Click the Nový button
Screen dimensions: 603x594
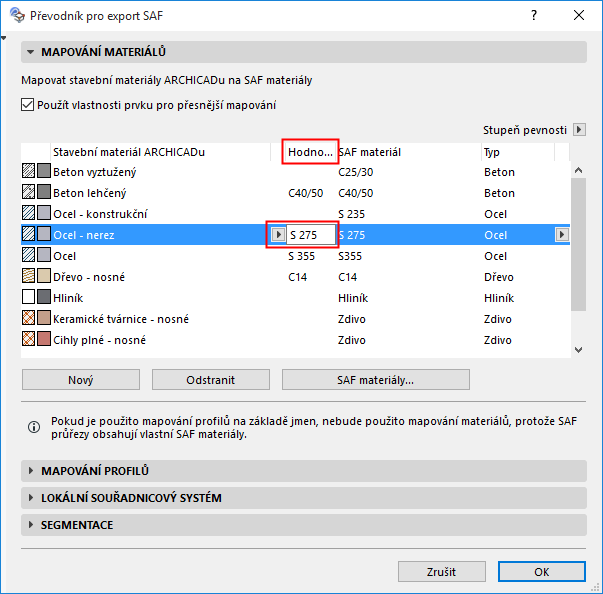pos(81,379)
